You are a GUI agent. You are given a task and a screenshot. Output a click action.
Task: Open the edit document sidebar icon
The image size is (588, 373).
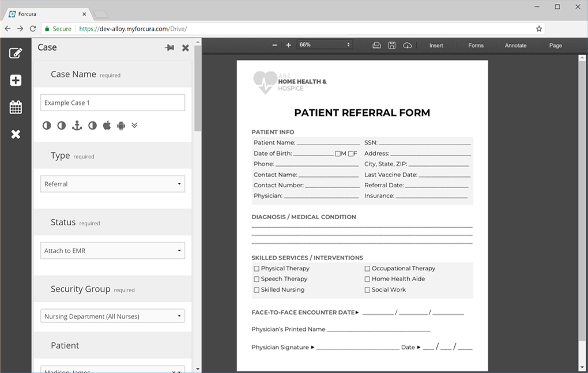tap(16, 53)
